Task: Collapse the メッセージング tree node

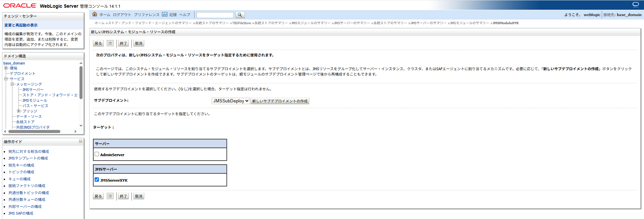Action: (12, 84)
